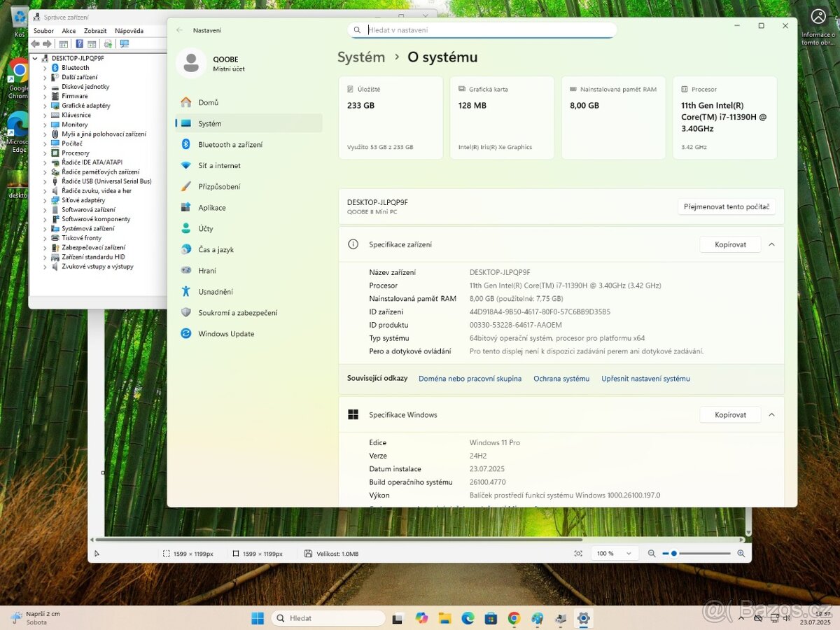Open the 100% zoom percentage dropdown
The width and height of the screenshot is (840, 630).
pyautogui.click(x=614, y=553)
